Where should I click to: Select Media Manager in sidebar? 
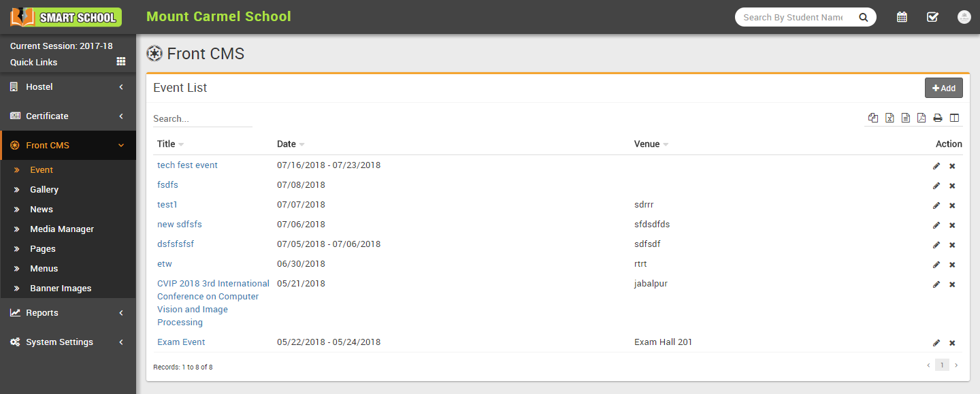click(62, 229)
